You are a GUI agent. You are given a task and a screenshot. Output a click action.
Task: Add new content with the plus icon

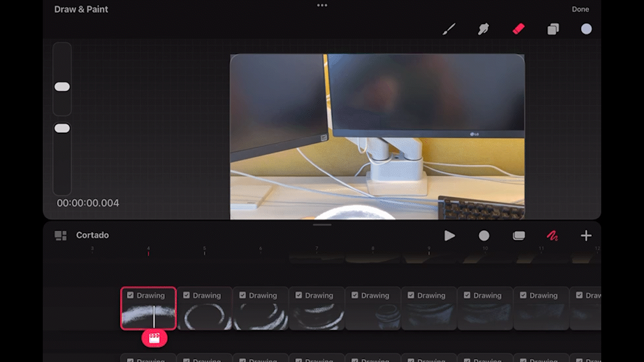586,235
